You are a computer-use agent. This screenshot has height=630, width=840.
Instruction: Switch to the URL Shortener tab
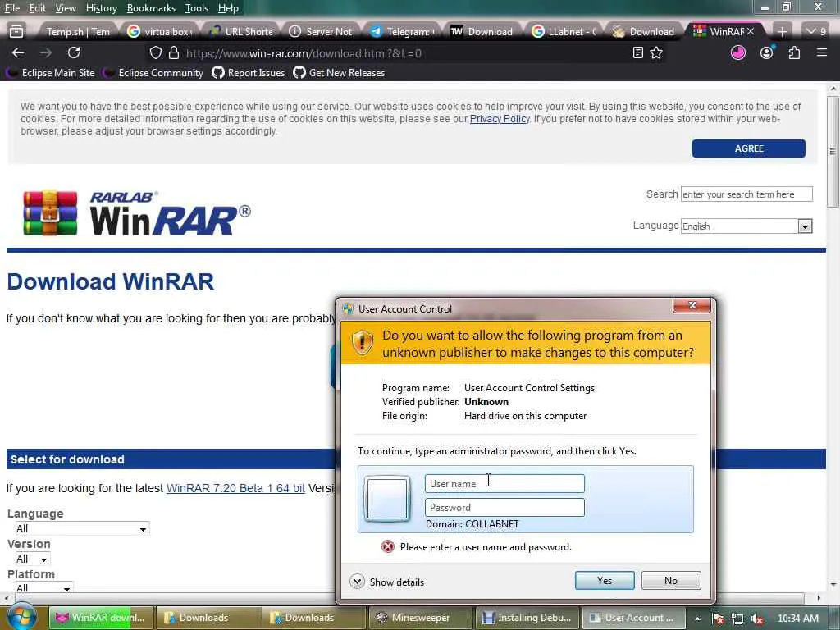(x=242, y=32)
